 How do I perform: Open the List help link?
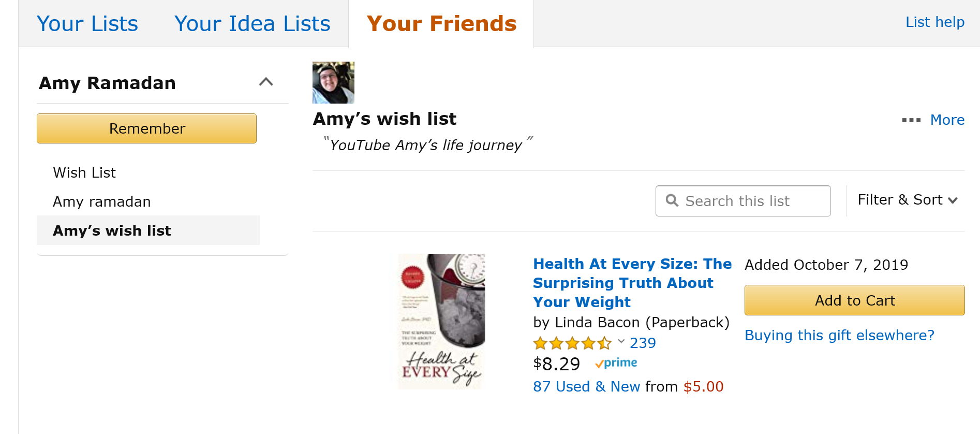934,22
